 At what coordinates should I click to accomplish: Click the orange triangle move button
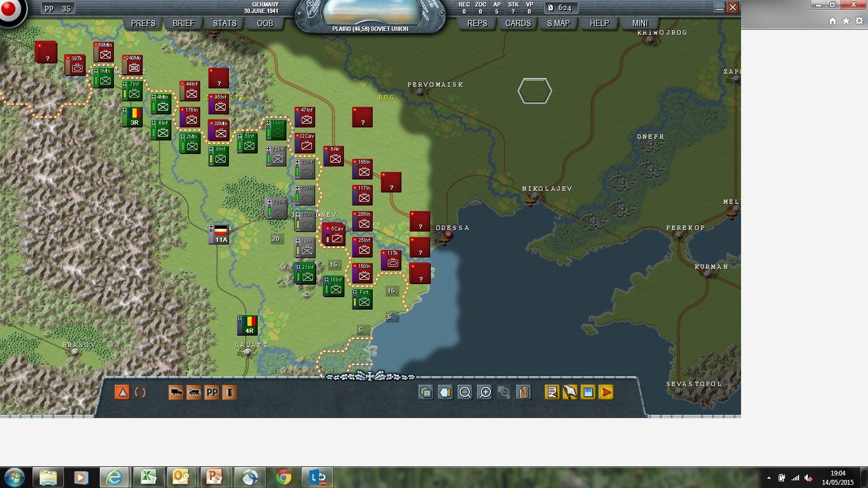click(x=123, y=392)
